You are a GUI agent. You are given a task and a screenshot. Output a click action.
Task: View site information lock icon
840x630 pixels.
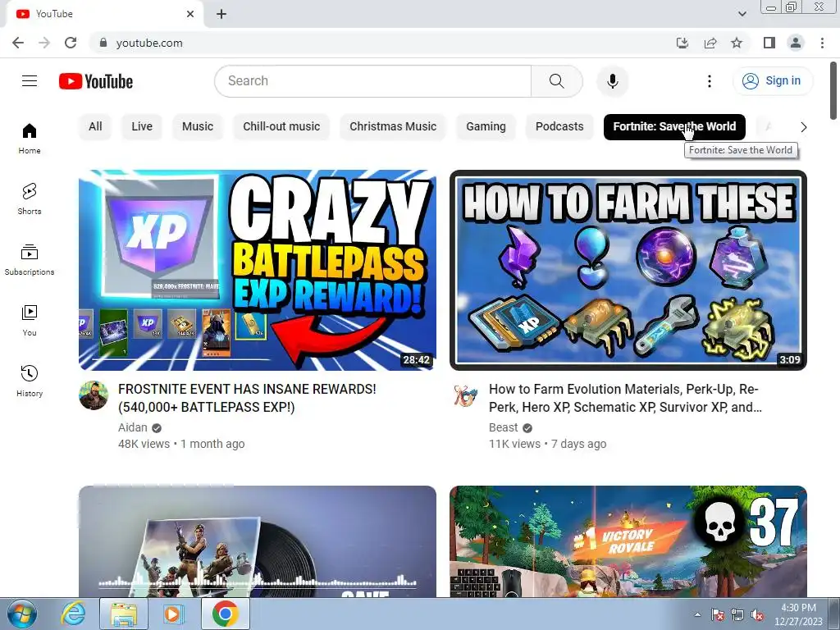tap(103, 43)
